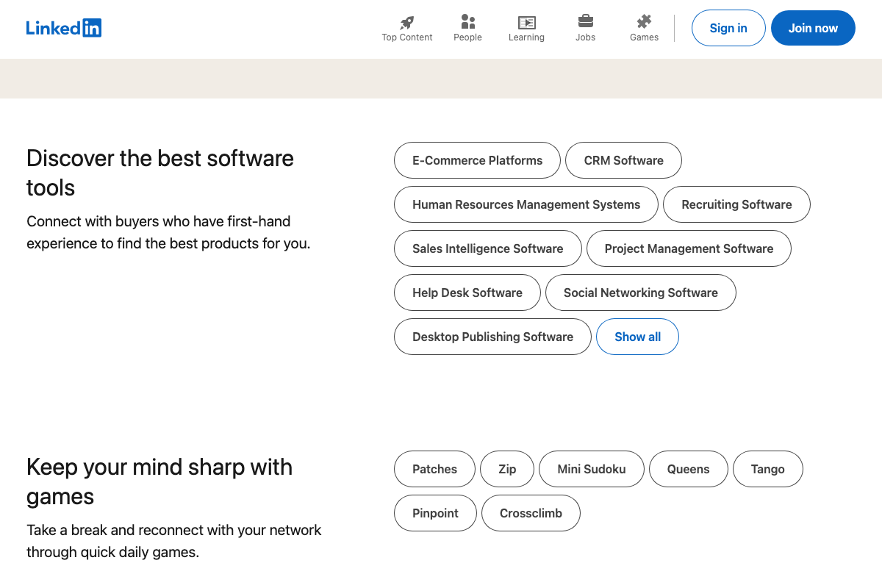The width and height of the screenshot is (882, 588).
Task: Open the E-Commerce Platforms category
Action: pos(477,160)
